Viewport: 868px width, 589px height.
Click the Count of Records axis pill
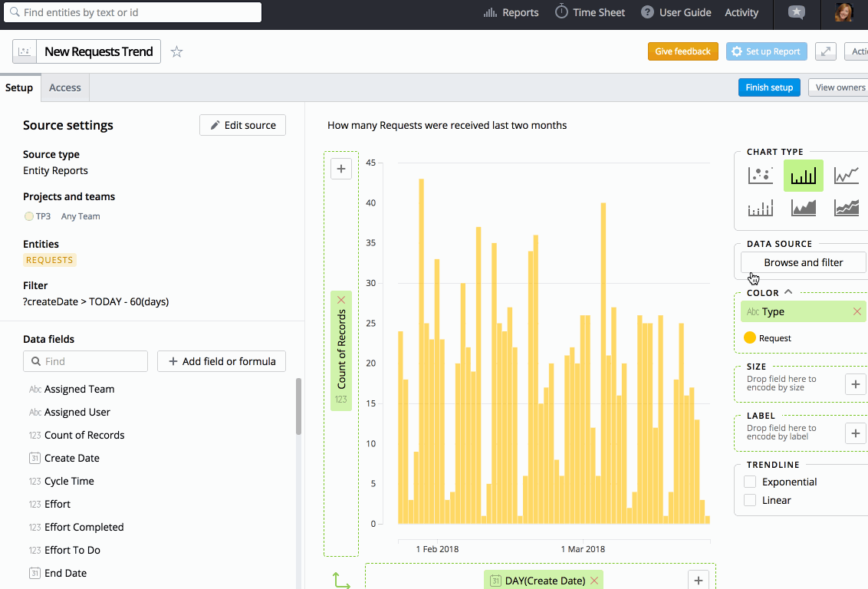pos(341,350)
